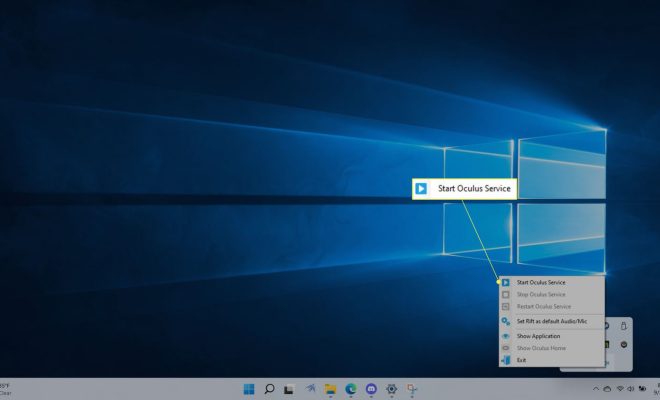Open the Windows Start menu
The height and width of the screenshot is (400, 660).
(249, 389)
